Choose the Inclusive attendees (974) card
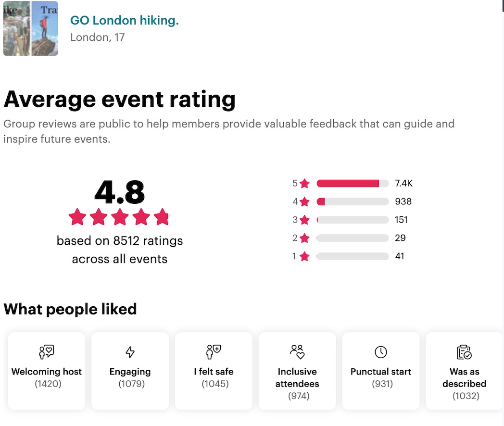504x426 pixels. point(297,370)
